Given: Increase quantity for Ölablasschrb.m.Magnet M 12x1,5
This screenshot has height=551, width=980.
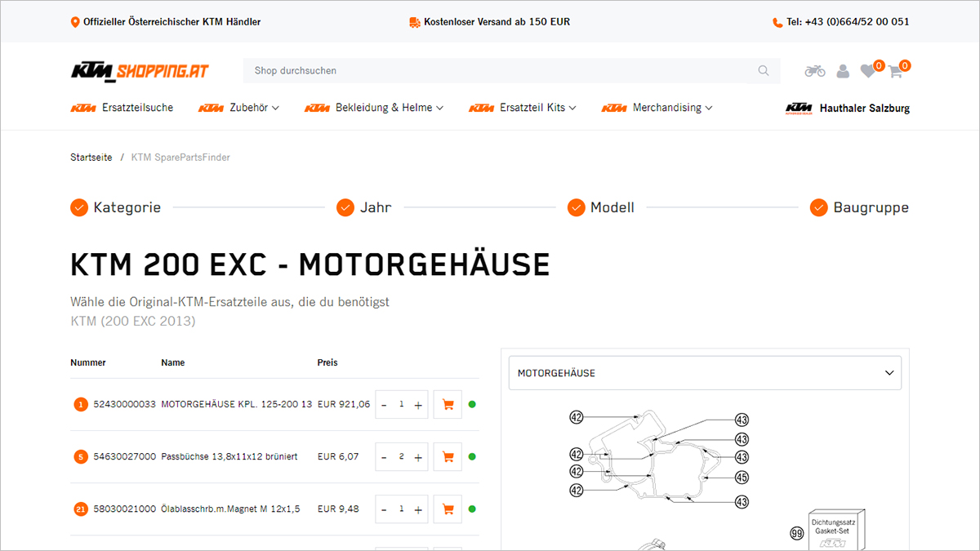Looking at the screenshot, I should [418, 509].
